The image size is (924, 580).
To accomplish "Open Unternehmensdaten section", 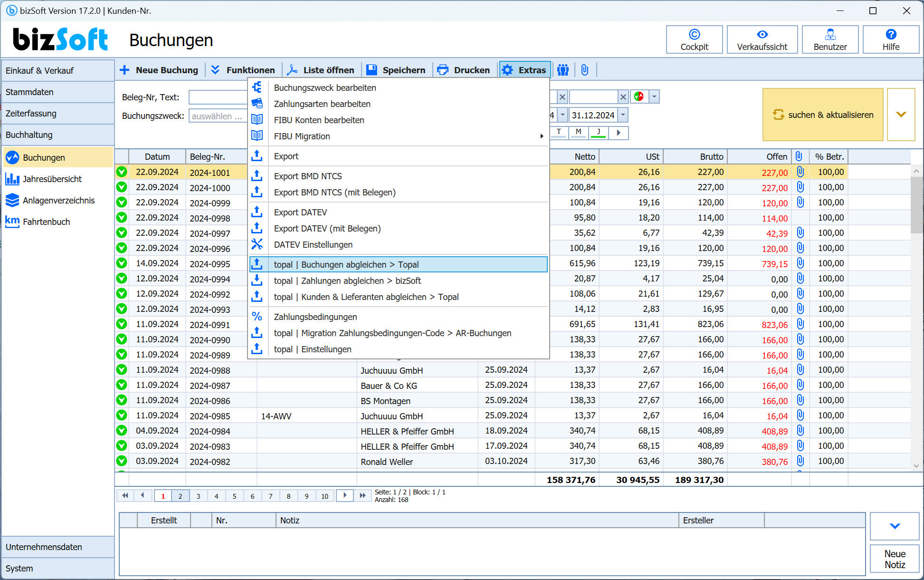I will click(x=57, y=547).
